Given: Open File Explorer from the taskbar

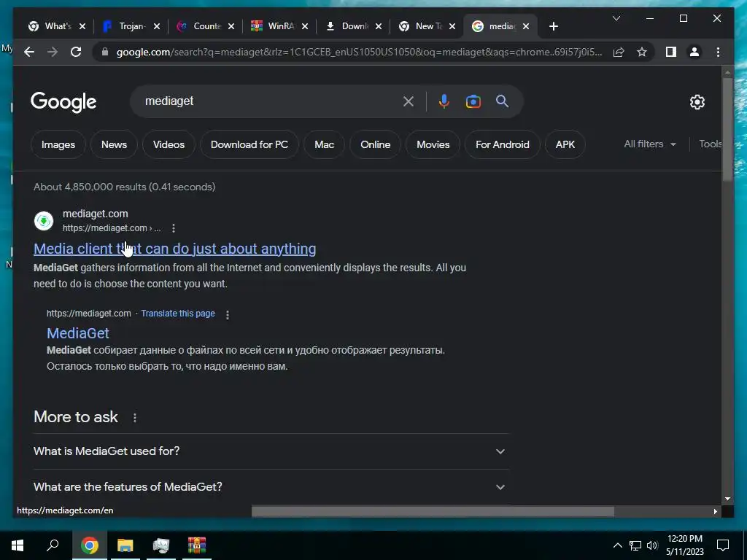Looking at the screenshot, I should pyautogui.click(x=125, y=545).
